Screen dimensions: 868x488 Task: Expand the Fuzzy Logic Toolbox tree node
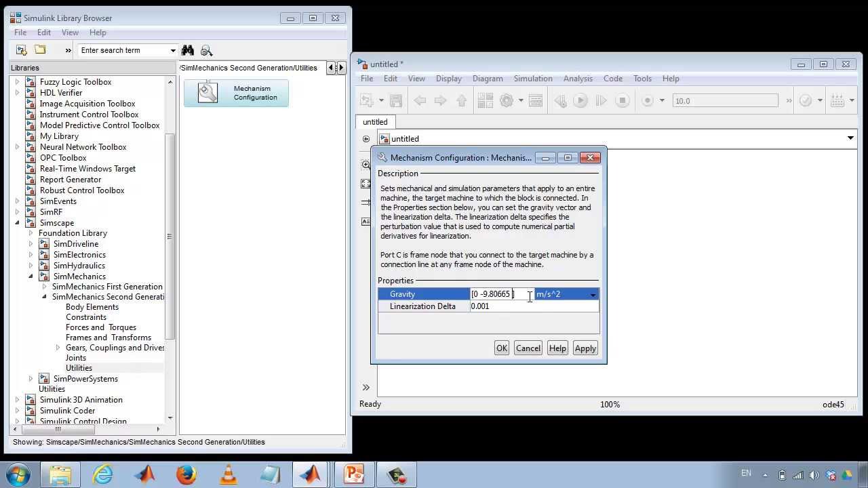point(17,82)
